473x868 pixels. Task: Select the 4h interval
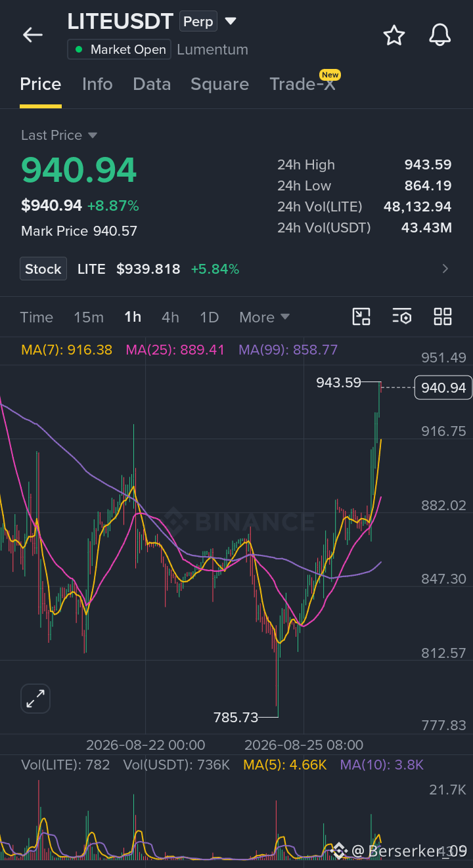tap(170, 317)
